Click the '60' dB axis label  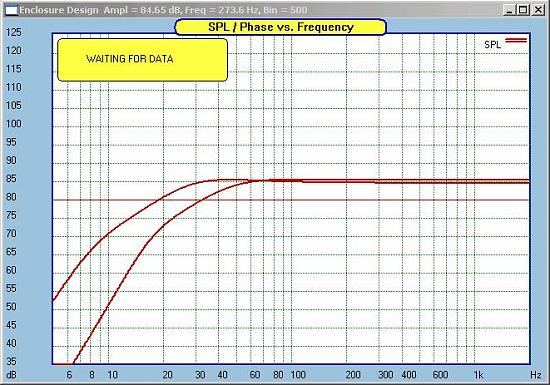point(11,270)
